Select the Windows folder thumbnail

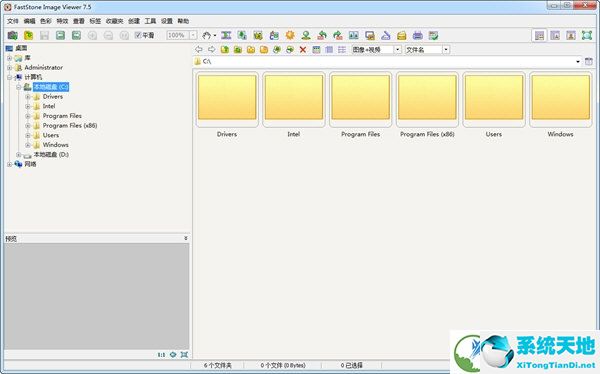pyautogui.click(x=560, y=99)
